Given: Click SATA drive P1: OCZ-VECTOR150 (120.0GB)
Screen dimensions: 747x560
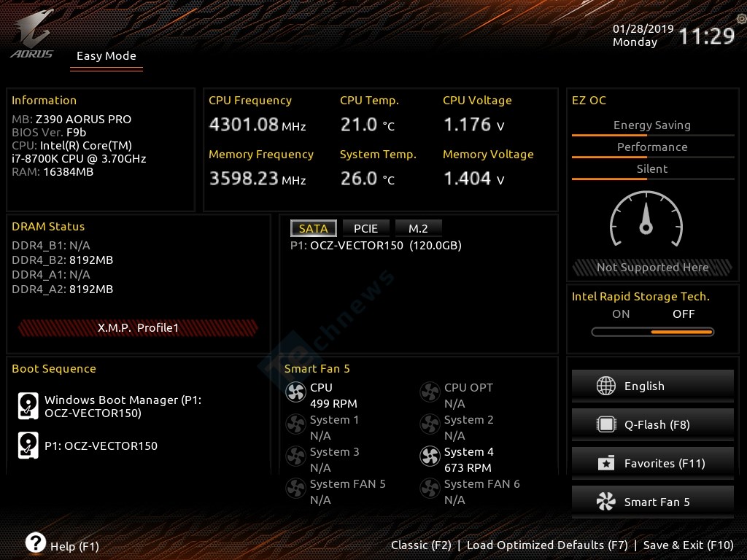Looking at the screenshot, I should point(376,245).
